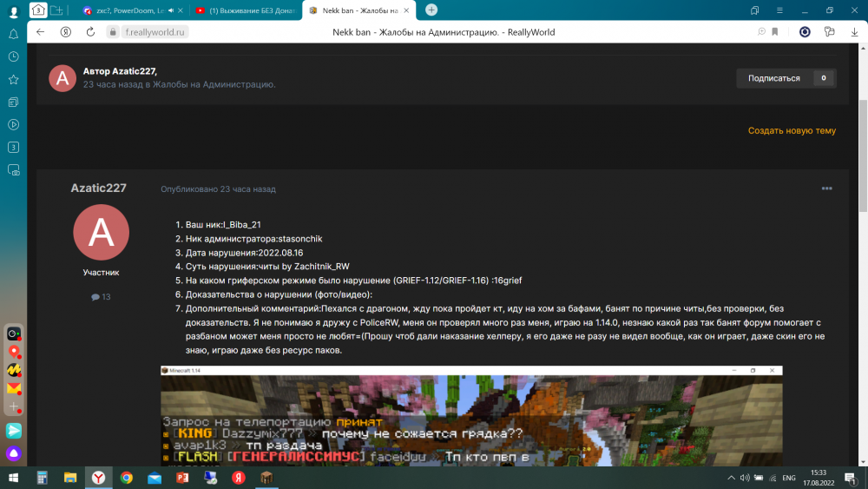Open Windows Start menu
This screenshot has height=489, width=868.
[13, 478]
